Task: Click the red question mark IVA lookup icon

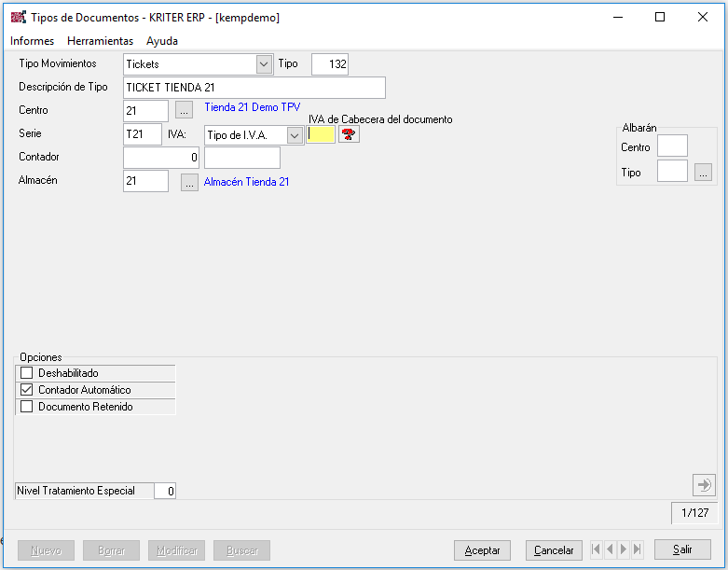Action: [349, 134]
